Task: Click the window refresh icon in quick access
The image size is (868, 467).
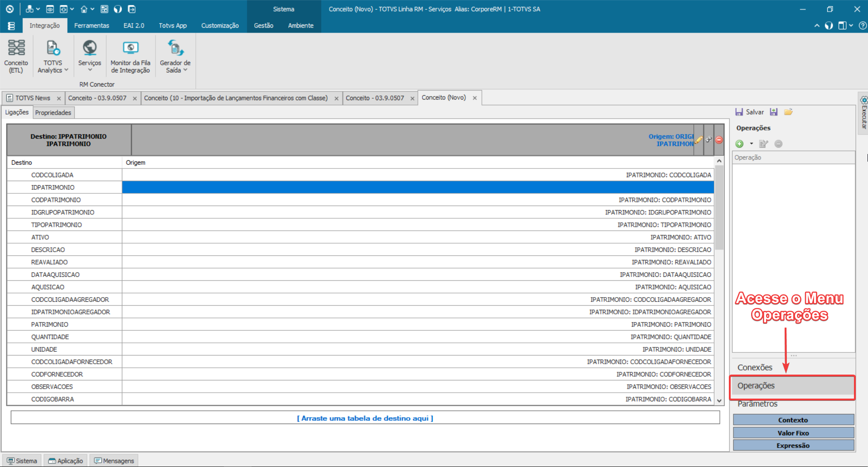Action: click(64, 9)
